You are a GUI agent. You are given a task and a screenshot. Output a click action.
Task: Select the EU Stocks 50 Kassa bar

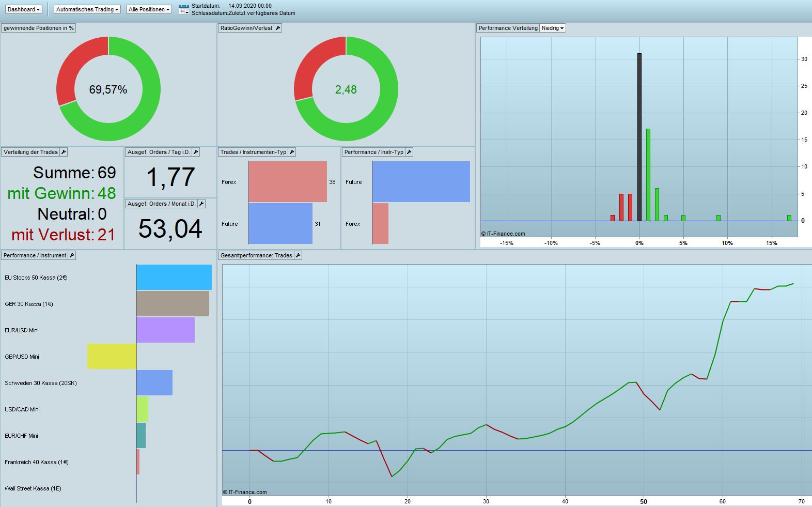(x=174, y=278)
